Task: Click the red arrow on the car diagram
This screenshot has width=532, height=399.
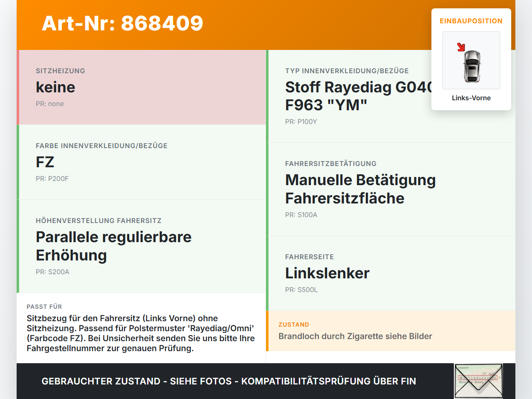Action: tap(461, 47)
